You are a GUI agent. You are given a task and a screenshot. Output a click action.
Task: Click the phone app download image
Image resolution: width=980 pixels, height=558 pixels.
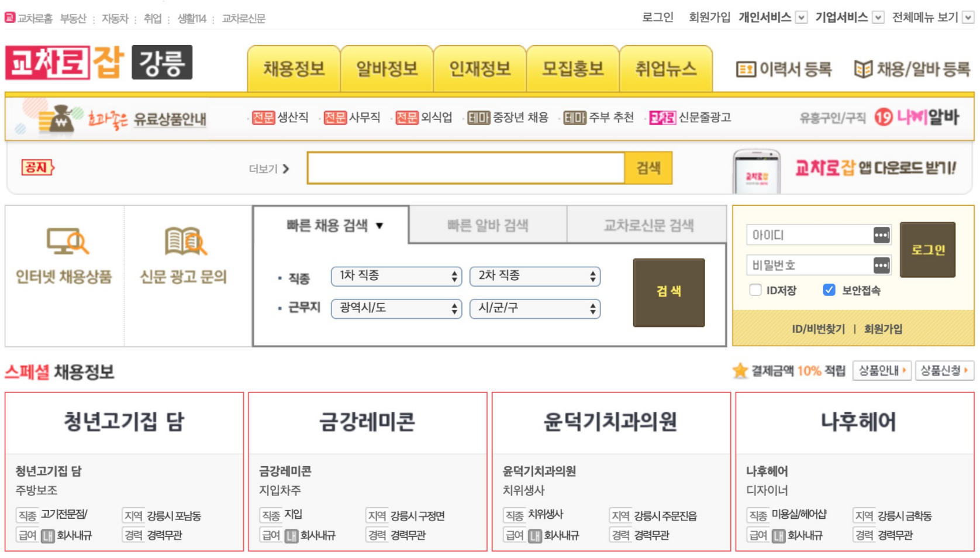coord(757,171)
